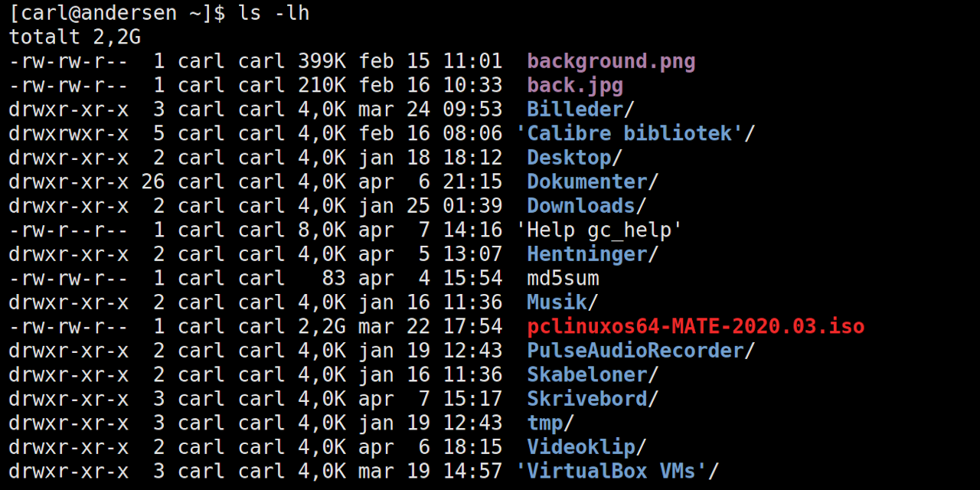Select the Videoklip folder name

point(581,447)
